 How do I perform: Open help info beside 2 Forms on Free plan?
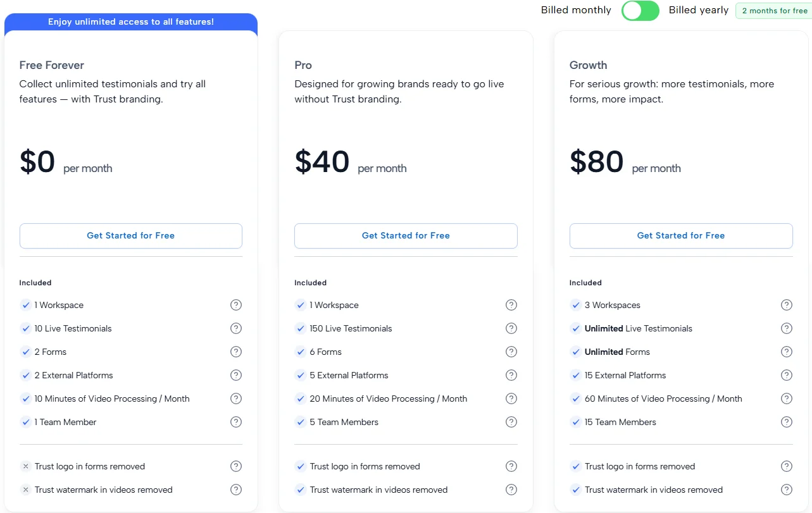(236, 352)
